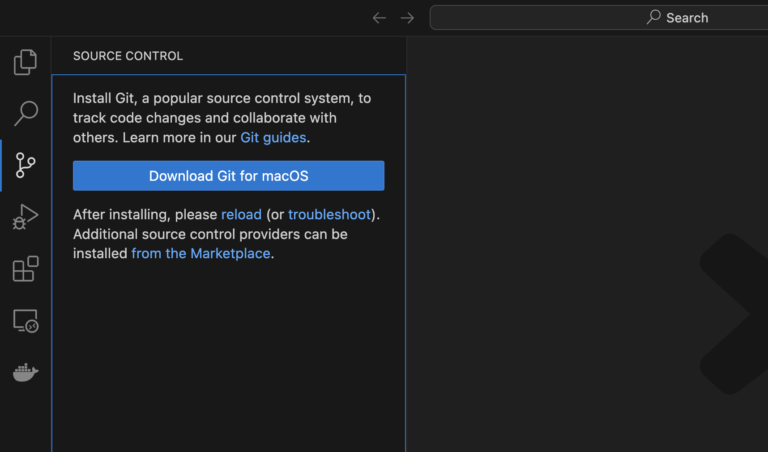Open the Extensions view
Screen dimensions: 768x452
[25, 269]
